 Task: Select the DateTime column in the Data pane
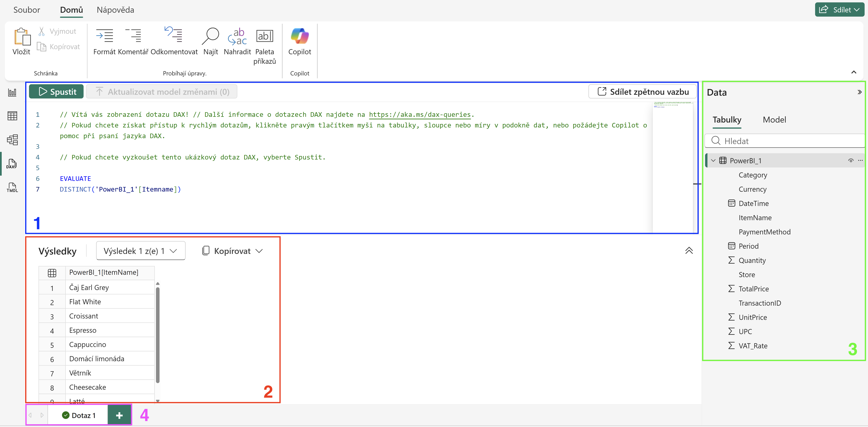(x=753, y=204)
